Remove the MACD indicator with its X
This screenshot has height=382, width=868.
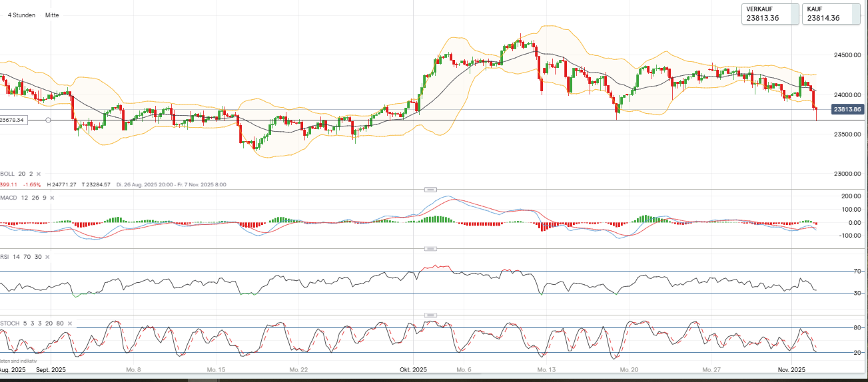coord(53,198)
